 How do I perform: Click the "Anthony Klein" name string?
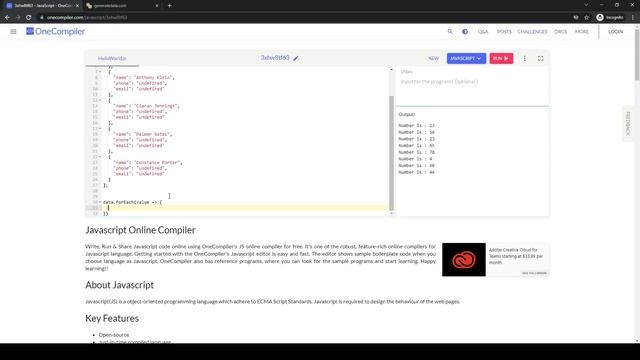click(x=153, y=78)
